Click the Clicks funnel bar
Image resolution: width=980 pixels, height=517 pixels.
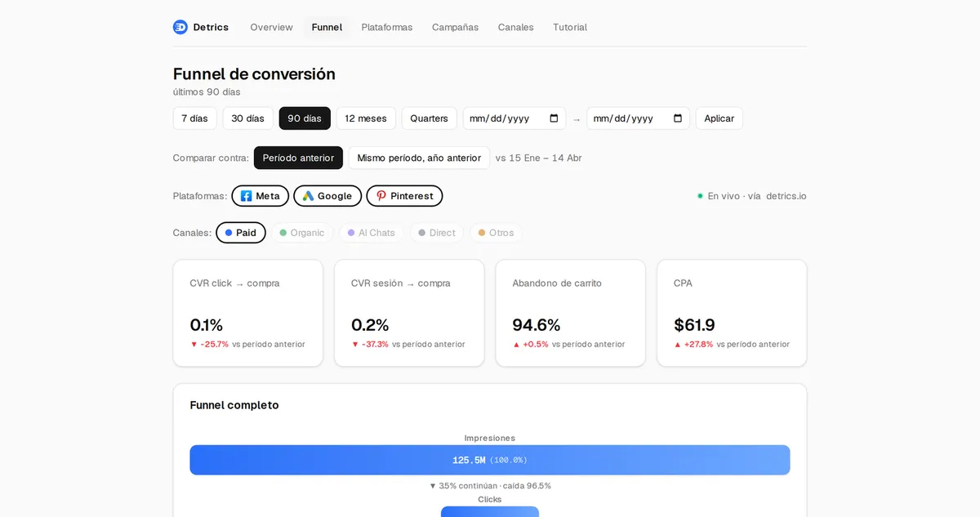[490, 511]
